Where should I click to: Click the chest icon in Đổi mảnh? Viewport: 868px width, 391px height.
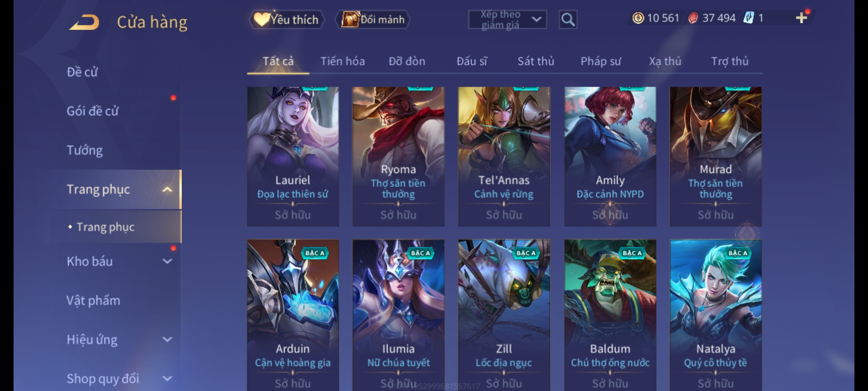click(x=349, y=19)
